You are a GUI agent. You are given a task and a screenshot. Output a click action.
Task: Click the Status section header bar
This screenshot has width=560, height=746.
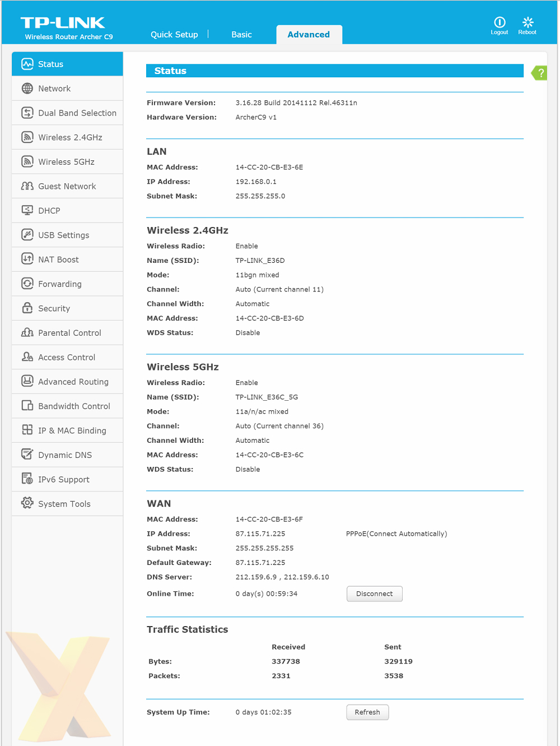[334, 71]
